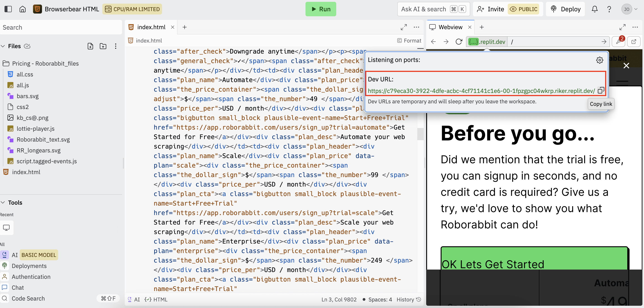Open editor pane three-dot menu
644x308 pixels.
[416, 27]
